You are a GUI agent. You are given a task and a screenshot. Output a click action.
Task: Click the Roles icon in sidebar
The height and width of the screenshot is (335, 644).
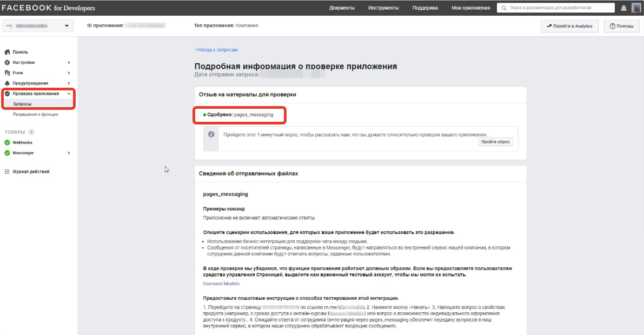[7, 73]
